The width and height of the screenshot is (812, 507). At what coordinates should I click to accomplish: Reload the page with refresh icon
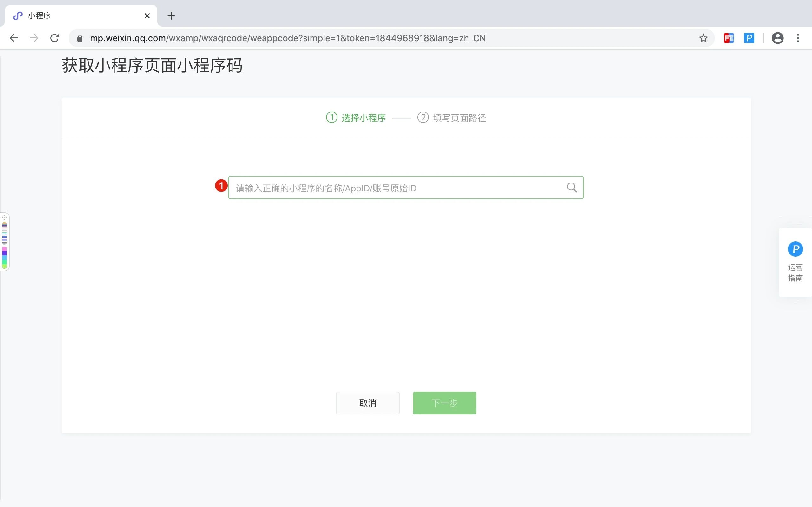(55, 38)
